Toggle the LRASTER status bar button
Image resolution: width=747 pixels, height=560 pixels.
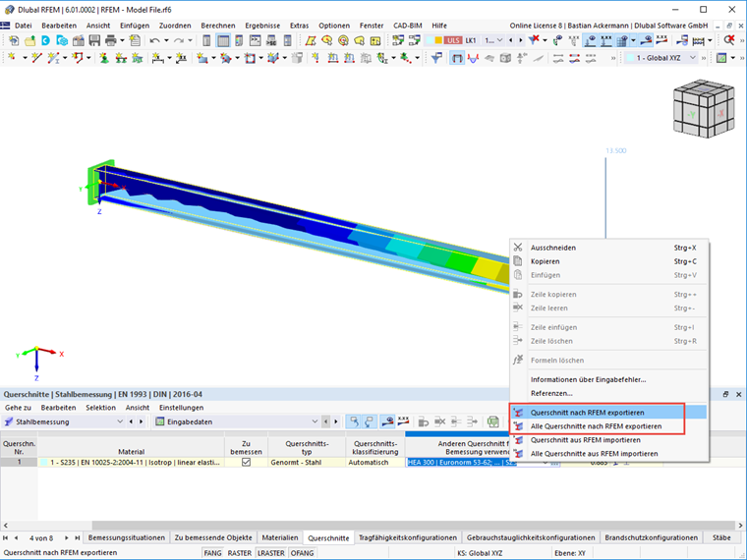pos(271,553)
